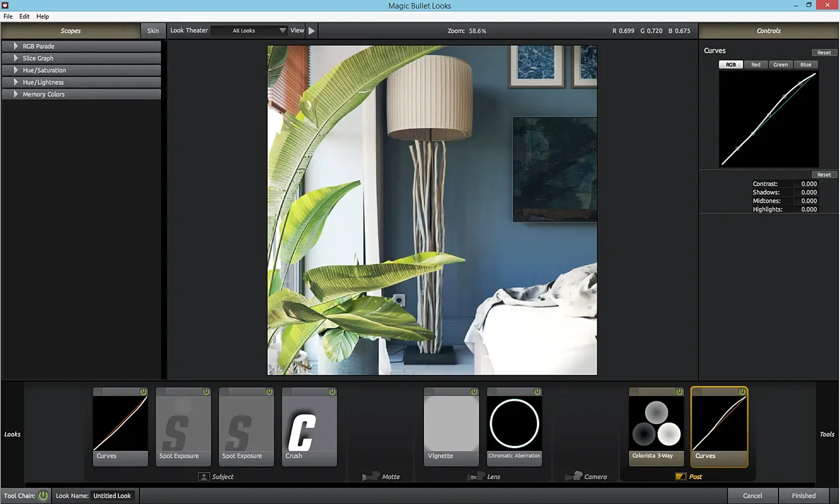Click the first Spot Exposure tool card
The width and height of the screenshot is (840, 504).
183,427
